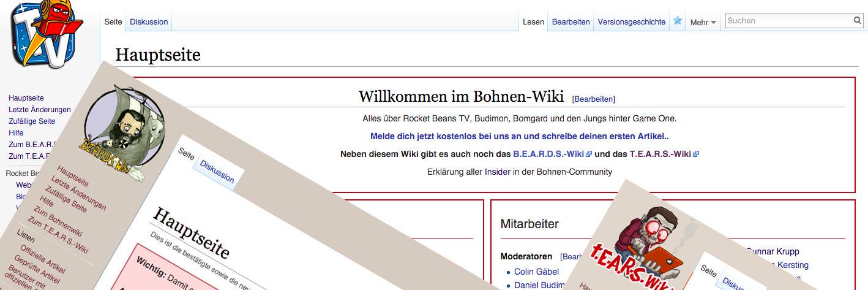Open the Versionsgeschichte tab
This screenshot has width=868, height=290.
pos(632,21)
